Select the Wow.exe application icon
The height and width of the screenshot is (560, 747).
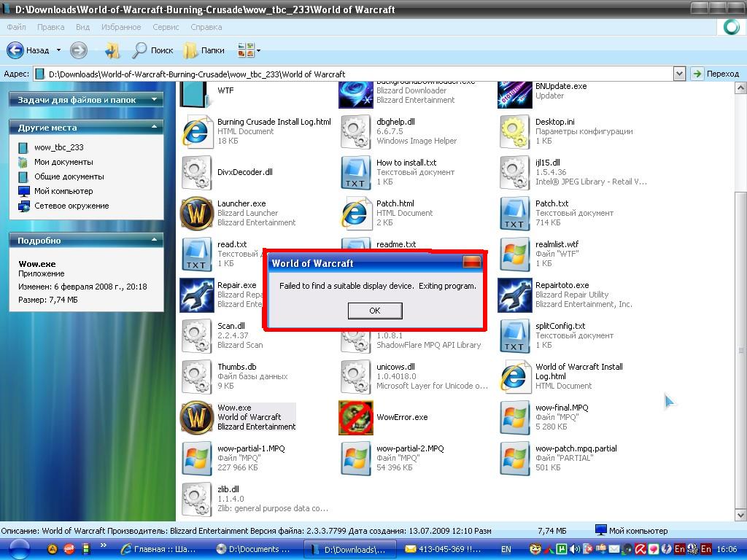coord(196,417)
